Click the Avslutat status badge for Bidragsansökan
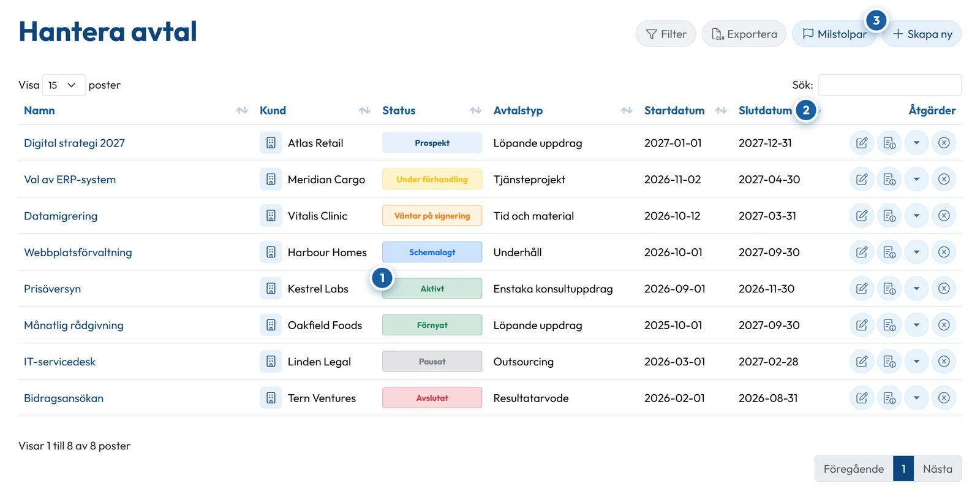The image size is (980, 499). click(432, 398)
